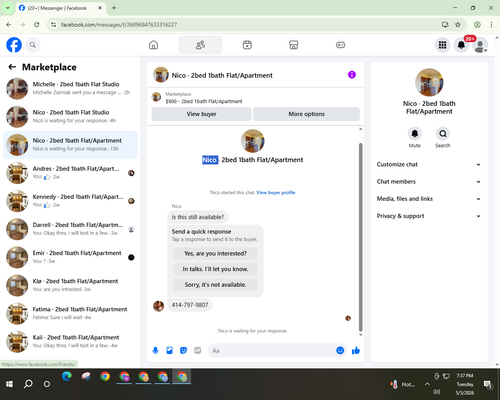Open the Gaming tab icon
The image size is (500, 400).
coord(340,45)
